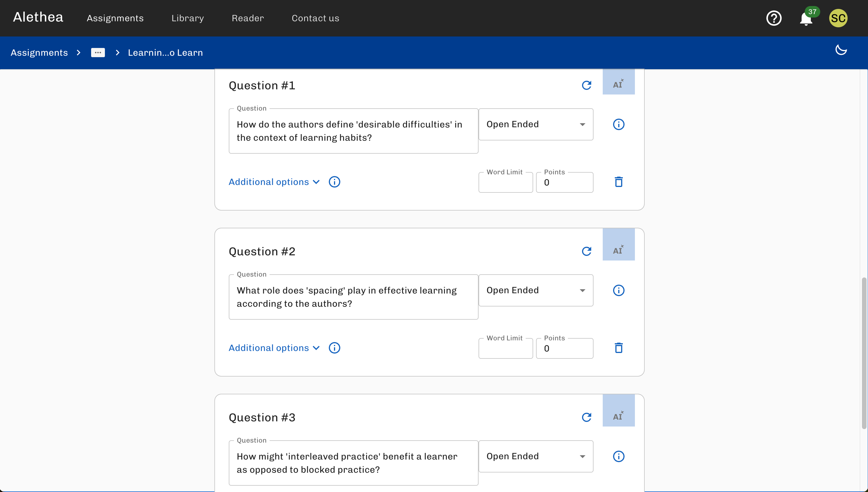Screen dimensions: 868x492
Task: Click the Word Limit field in Question #2
Action: pyautogui.click(x=506, y=348)
